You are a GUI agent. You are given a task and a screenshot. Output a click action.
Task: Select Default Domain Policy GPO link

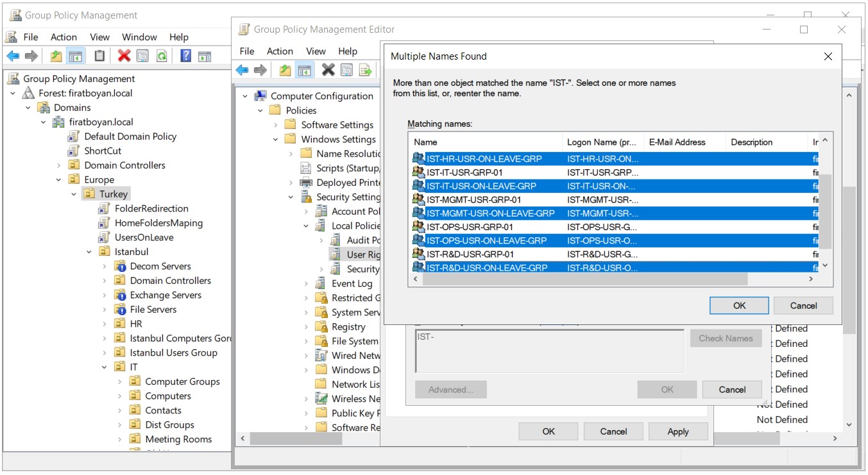[x=130, y=137]
